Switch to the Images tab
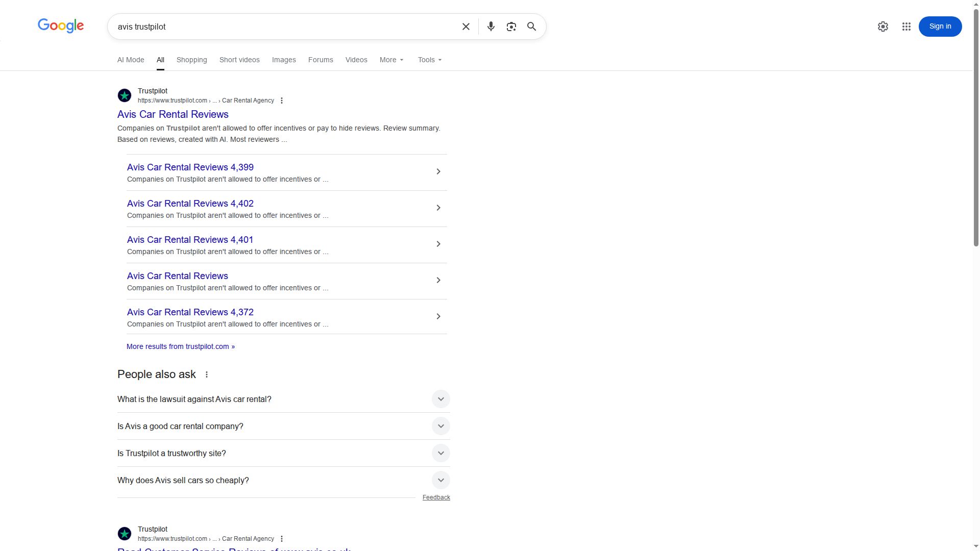This screenshot has width=980, height=551. click(x=284, y=60)
